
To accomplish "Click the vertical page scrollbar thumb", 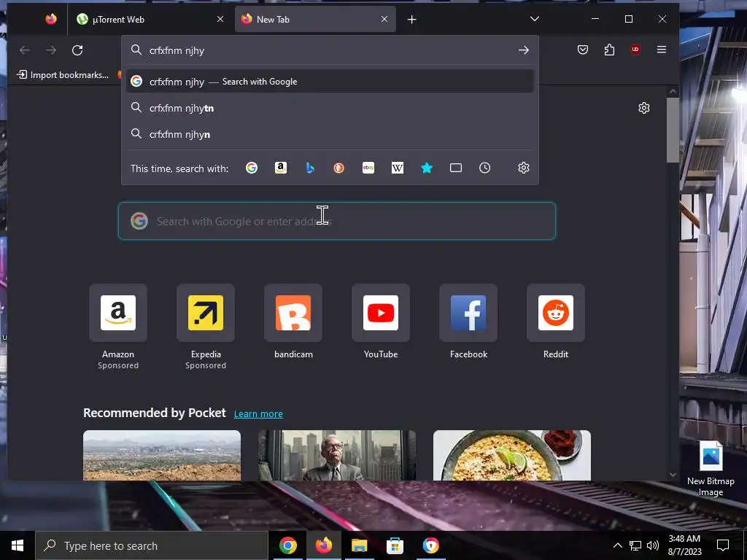I will point(673,130).
